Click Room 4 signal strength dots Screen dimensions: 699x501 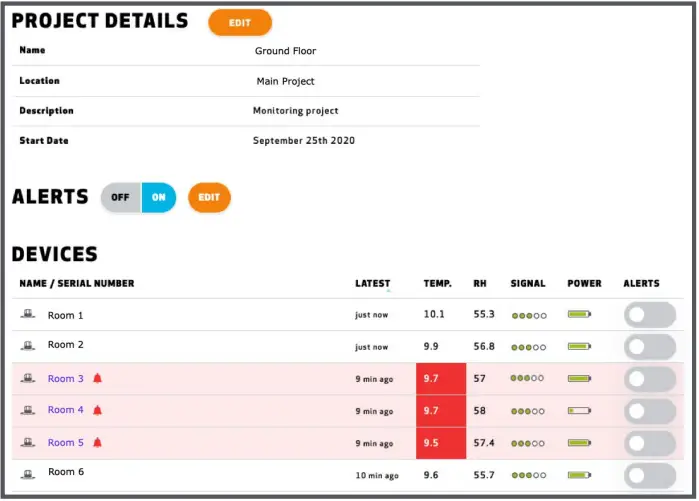click(x=528, y=411)
